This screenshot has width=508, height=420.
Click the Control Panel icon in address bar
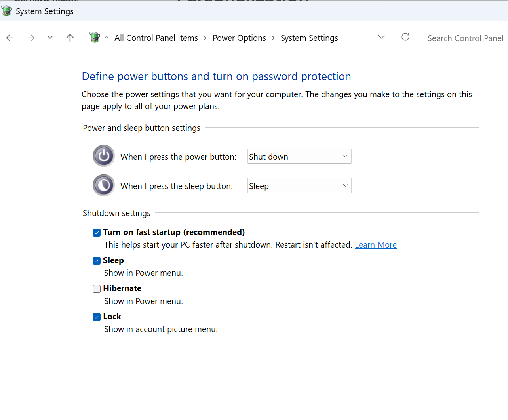tap(95, 37)
